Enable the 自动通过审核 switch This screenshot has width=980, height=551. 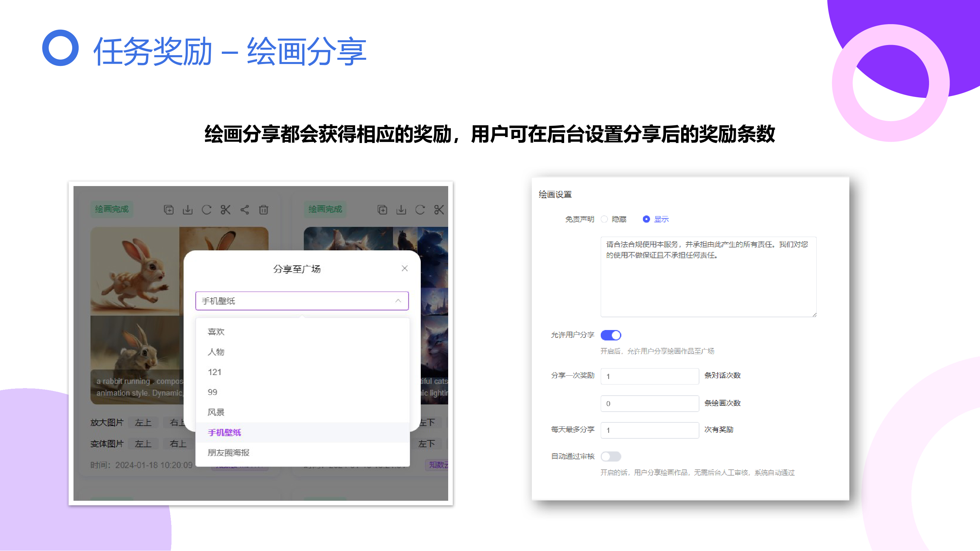[611, 456]
